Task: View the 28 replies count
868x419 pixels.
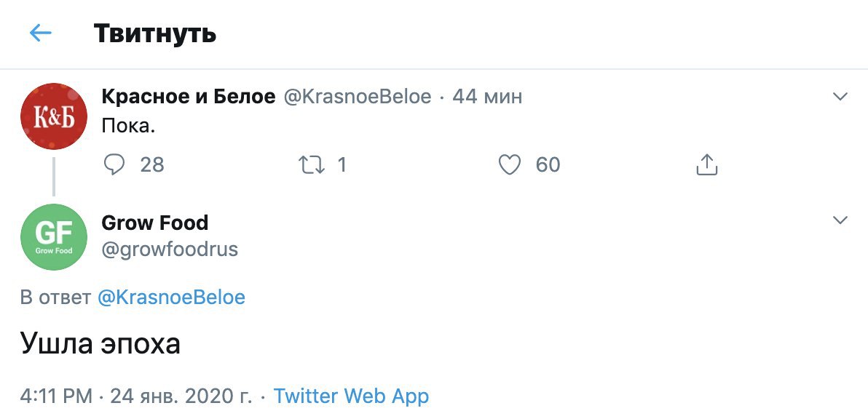Action: (152, 164)
